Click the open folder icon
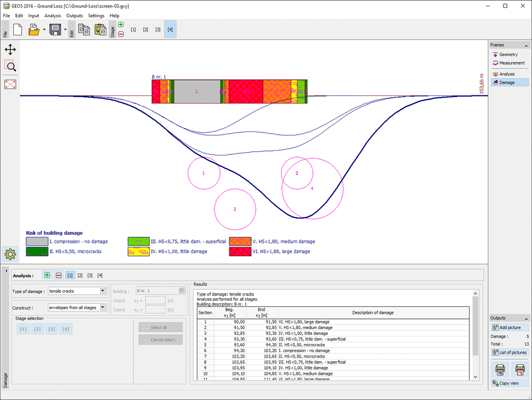 tap(34, 30)
